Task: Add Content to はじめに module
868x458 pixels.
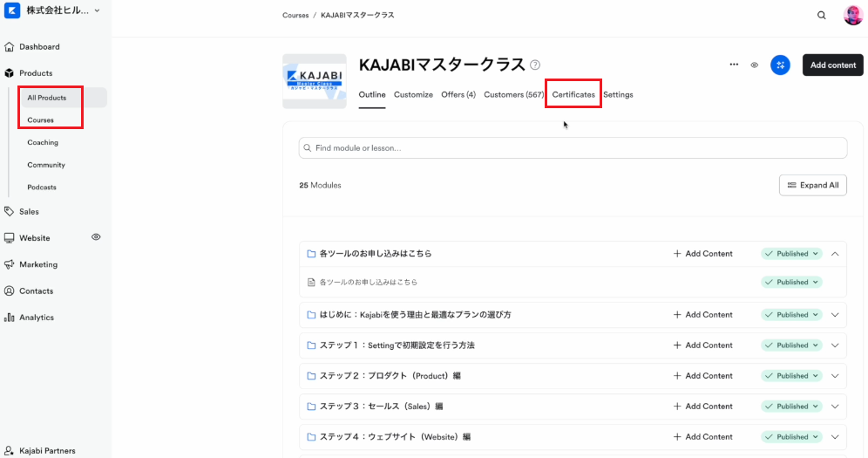Action: (x=703, y=315)
